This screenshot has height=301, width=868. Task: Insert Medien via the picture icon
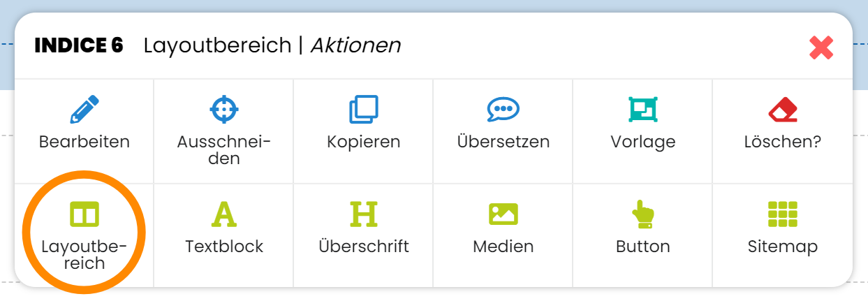click(x=503, y=214)
